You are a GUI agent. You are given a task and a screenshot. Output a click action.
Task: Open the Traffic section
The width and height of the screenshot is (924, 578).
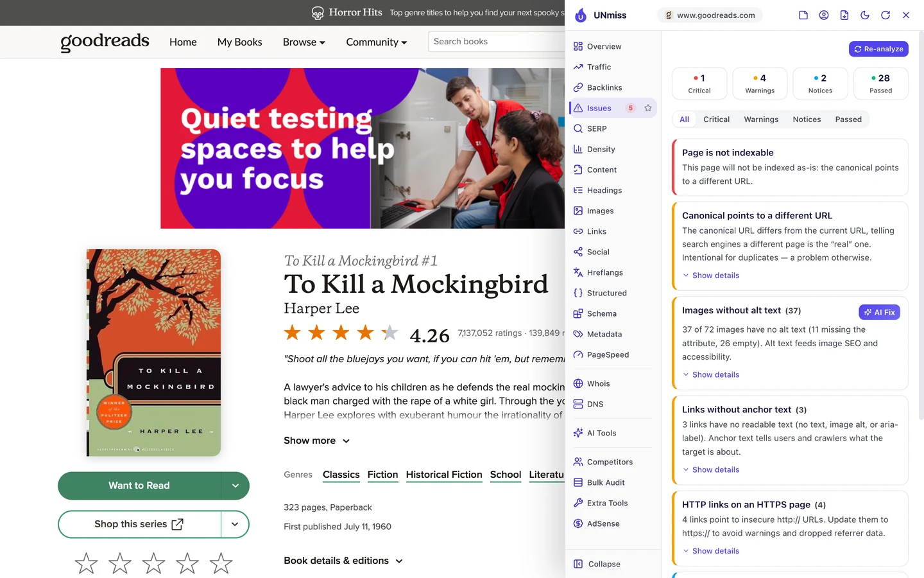[613, 67]
